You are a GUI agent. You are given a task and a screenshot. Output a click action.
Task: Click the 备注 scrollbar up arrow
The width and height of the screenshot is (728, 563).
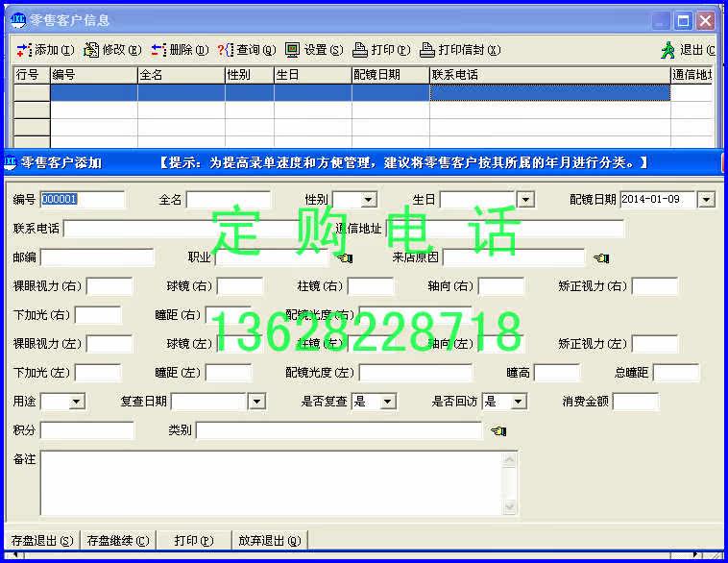[509, 459]
